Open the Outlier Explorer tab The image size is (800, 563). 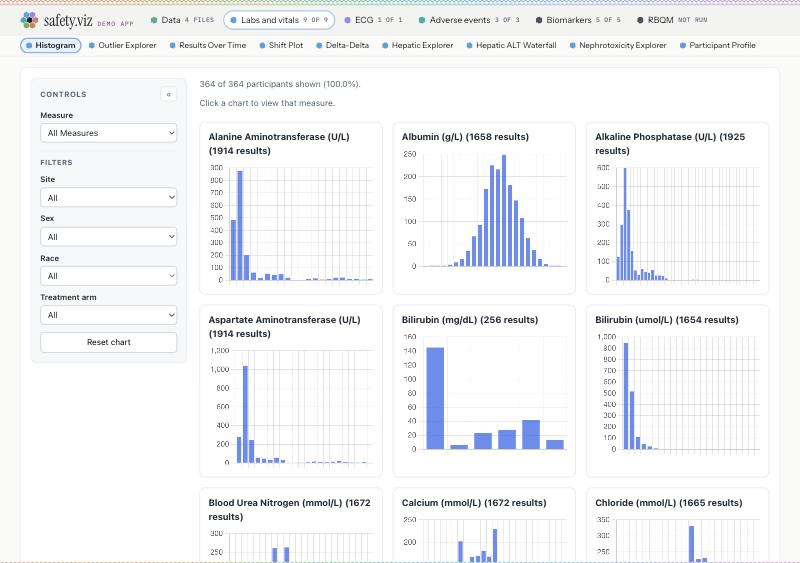(x=122, y=45)
